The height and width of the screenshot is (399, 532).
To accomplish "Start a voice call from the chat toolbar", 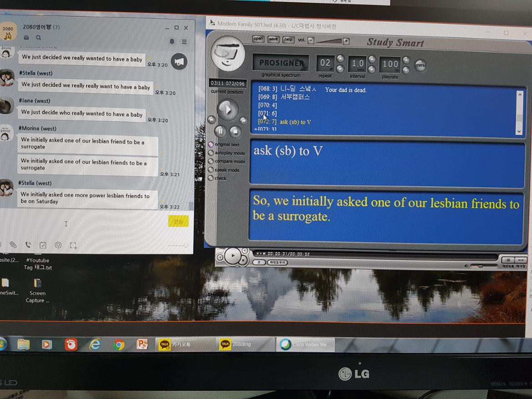I will pyautogui.click(x=28, y=245).
